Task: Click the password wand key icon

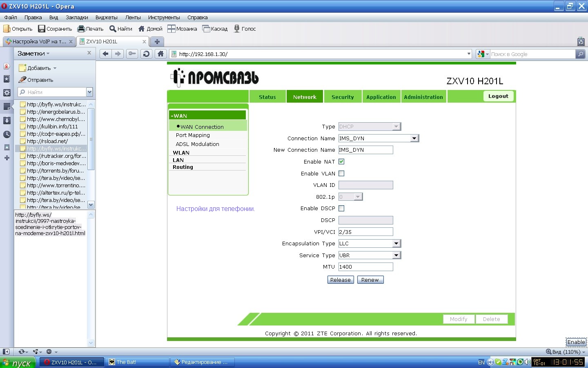Action: 132,54
